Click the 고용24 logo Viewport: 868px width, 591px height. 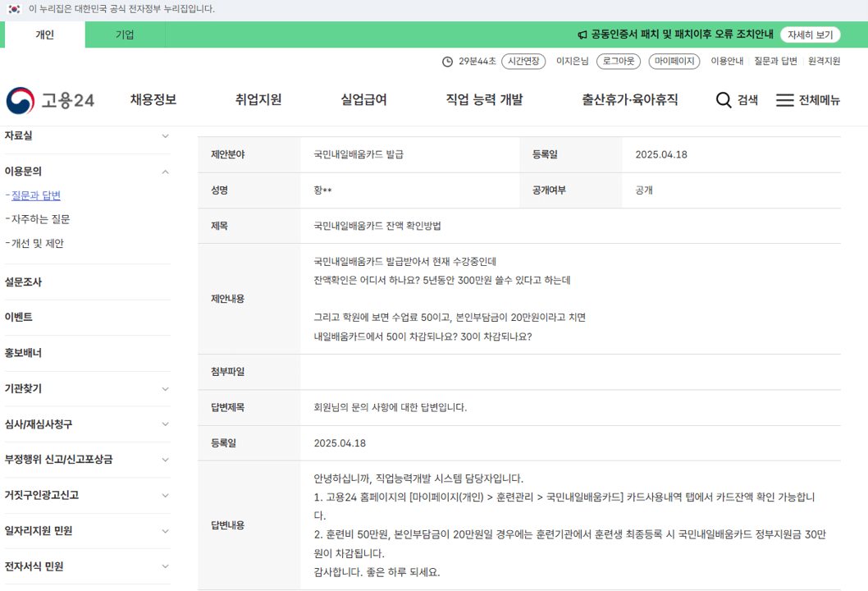coord(50,100)
